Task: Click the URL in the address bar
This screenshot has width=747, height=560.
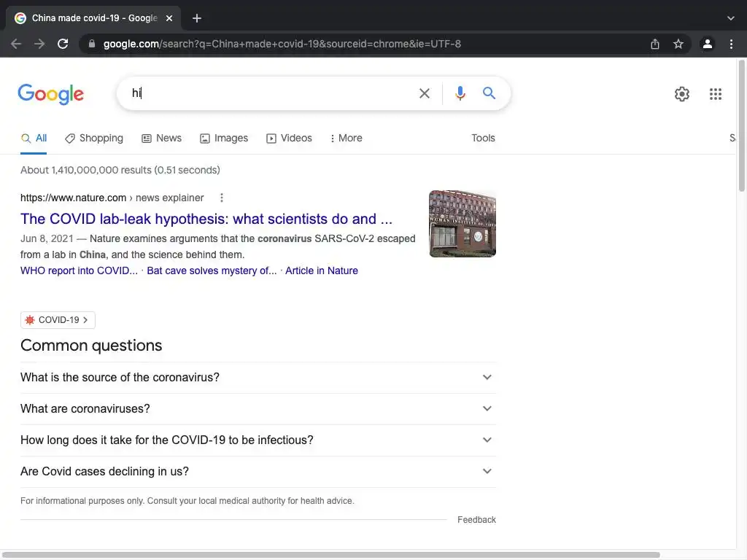Action: click(282, 44)
